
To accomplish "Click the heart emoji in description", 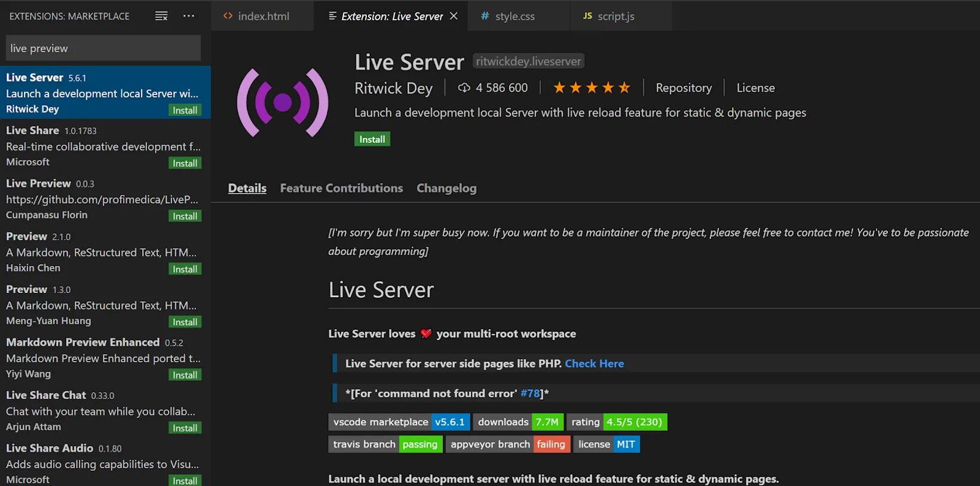I will pos(425,334).
